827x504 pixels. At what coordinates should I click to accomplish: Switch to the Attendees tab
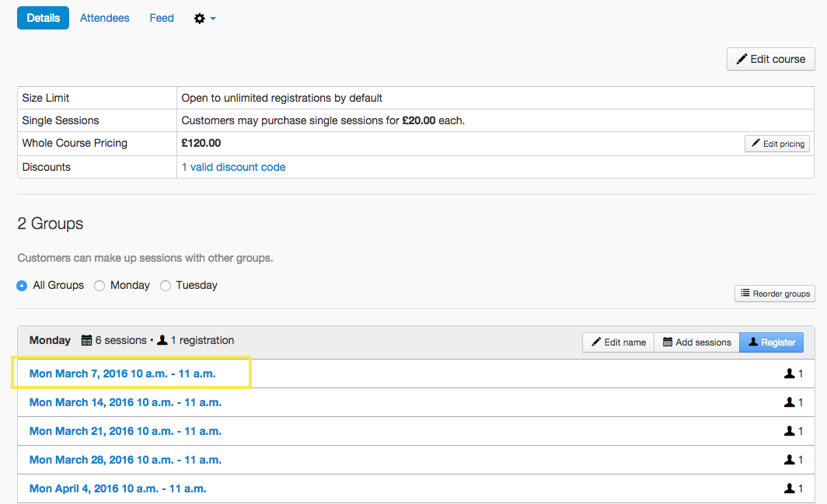[x=104, y=18]
